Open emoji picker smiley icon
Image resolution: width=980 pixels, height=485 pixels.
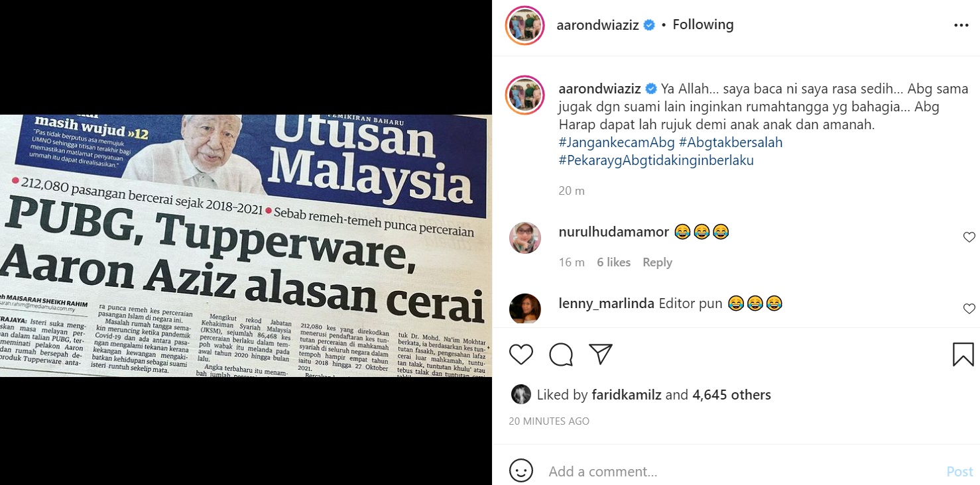[521, 471]
